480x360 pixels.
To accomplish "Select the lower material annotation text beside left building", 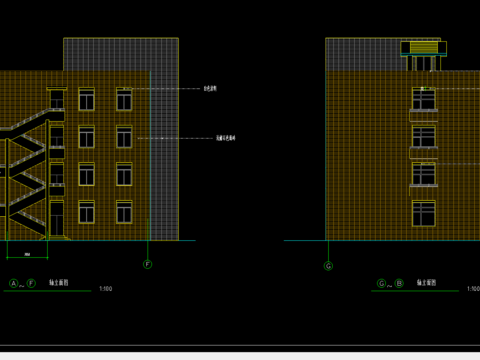I will pyautogui.click(x=226, y=138).
